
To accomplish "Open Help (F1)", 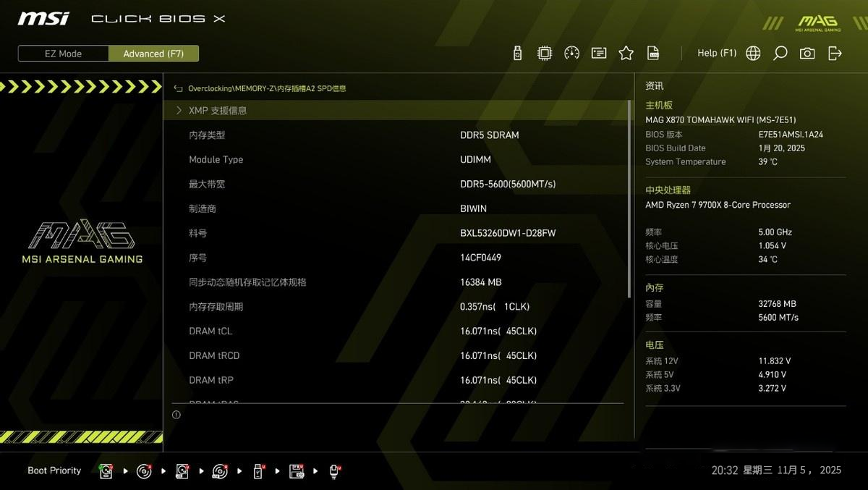I will point(717,53).
